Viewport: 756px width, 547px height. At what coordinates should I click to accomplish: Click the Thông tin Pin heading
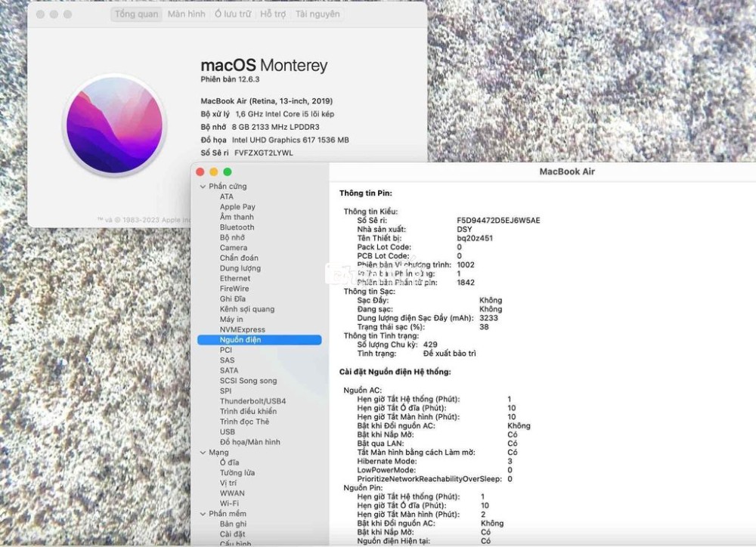365,193
